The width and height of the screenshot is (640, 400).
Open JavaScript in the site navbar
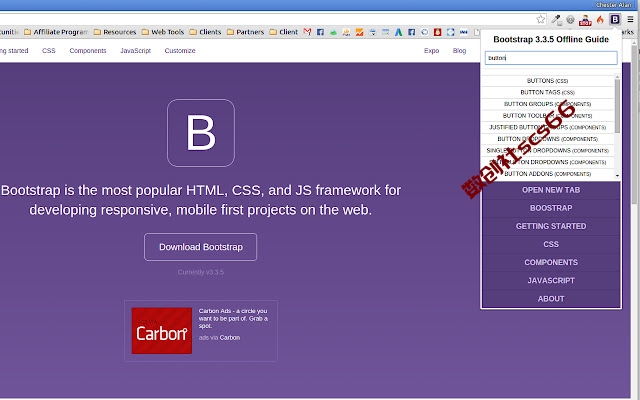(136, 51)
